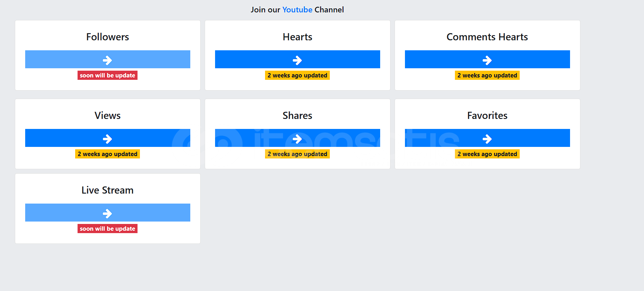The width and height of the screenshot is (644, 291).
Task: Click the Views "2 weeks ago updated" badge
Action: 107,154
